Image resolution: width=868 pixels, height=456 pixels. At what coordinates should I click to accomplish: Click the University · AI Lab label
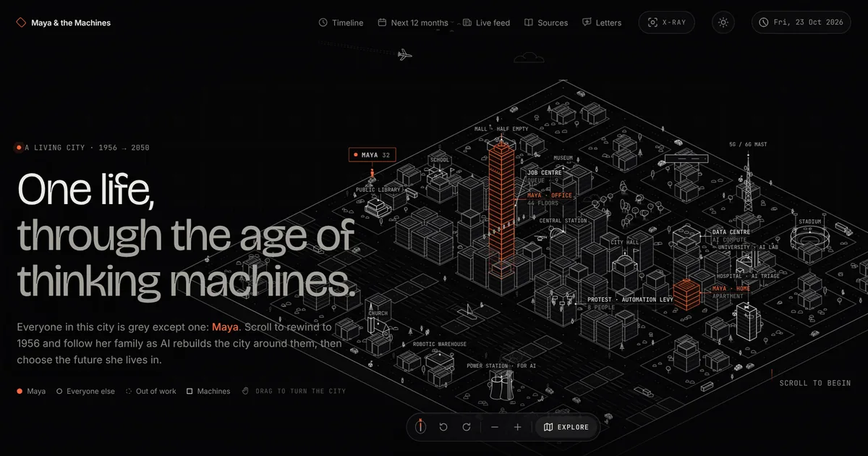[x=748, y=248]
